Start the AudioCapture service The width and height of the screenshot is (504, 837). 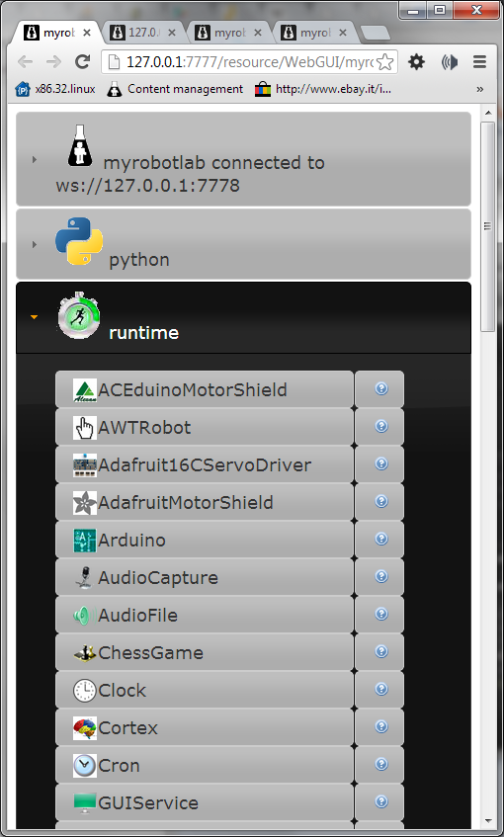tap(204, 577)
